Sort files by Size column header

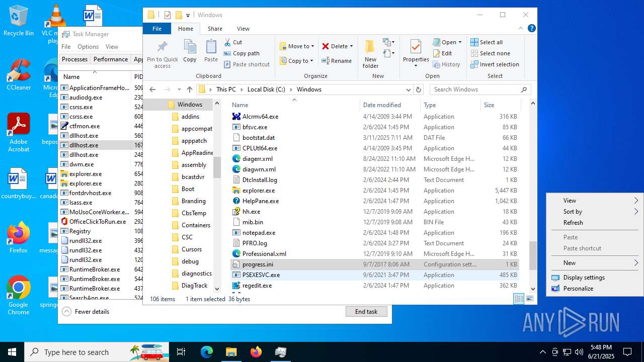(x=500, y=105)
